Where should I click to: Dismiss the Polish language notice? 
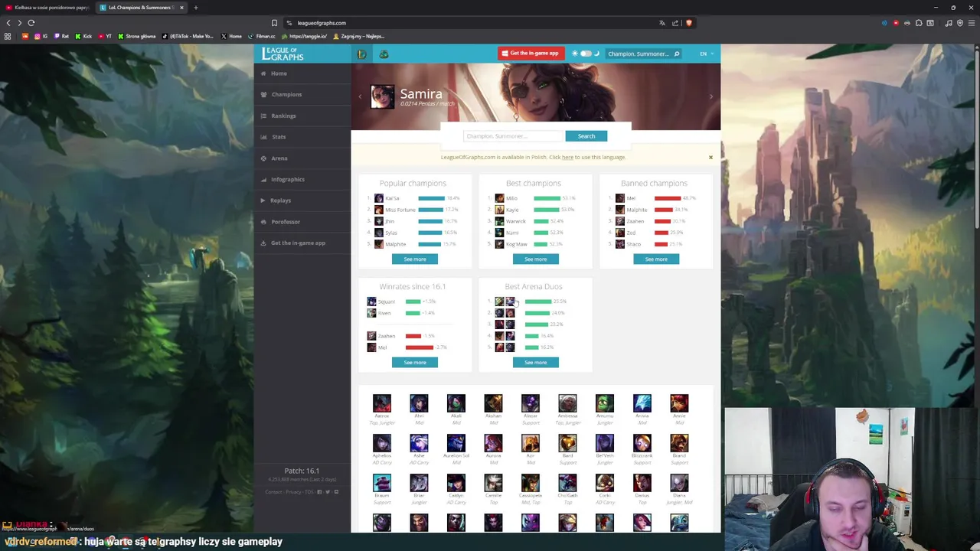[710, 157]
